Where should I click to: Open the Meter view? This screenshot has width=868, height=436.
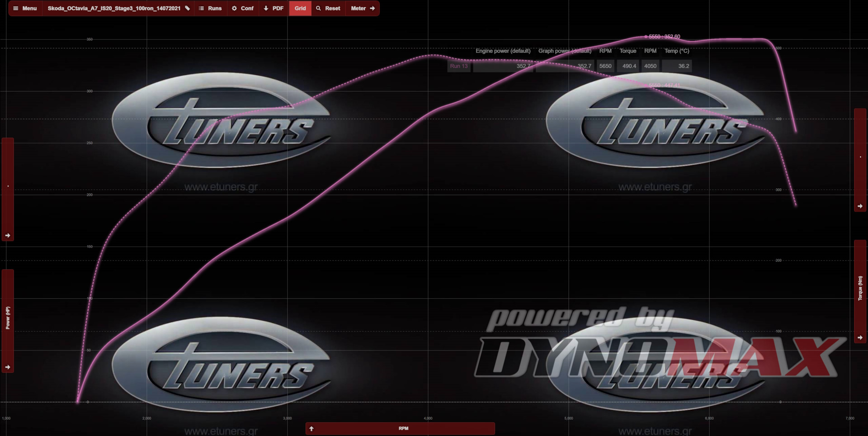[x=363, y=8]
